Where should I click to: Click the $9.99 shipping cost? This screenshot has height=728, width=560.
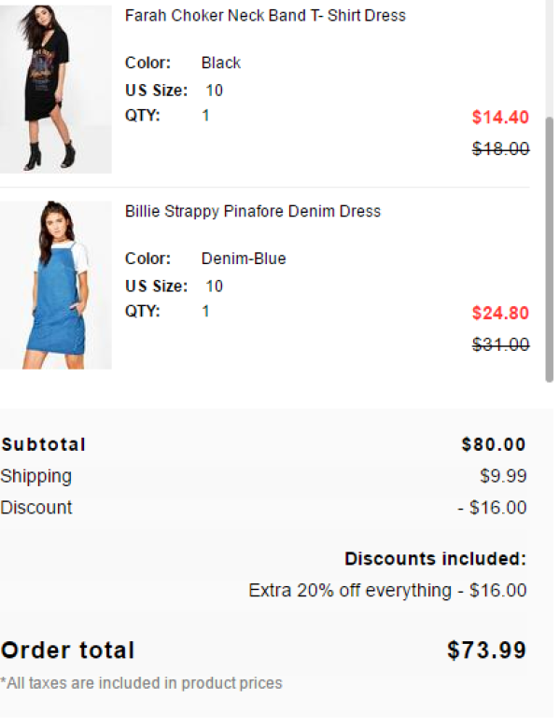point(503,476)
